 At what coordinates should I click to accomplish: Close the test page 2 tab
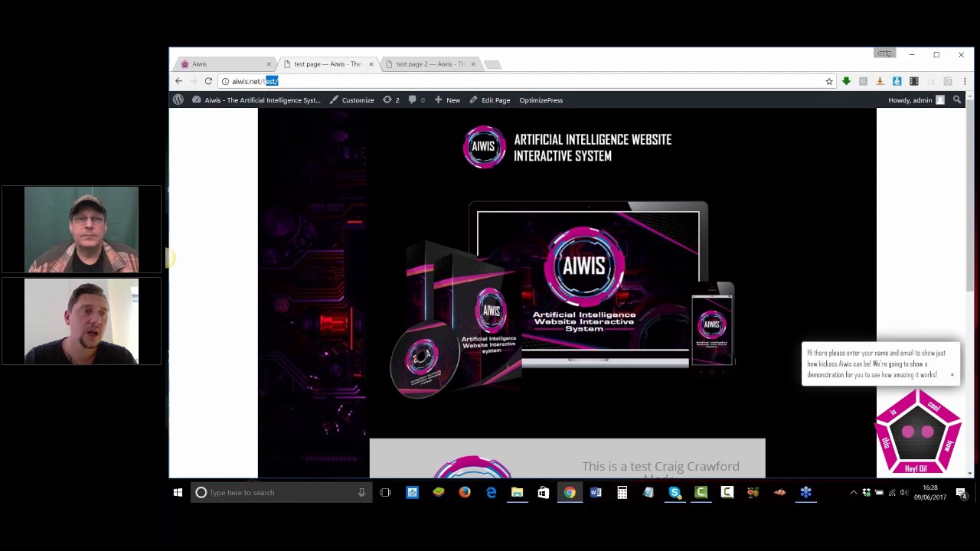coord(473,64)
